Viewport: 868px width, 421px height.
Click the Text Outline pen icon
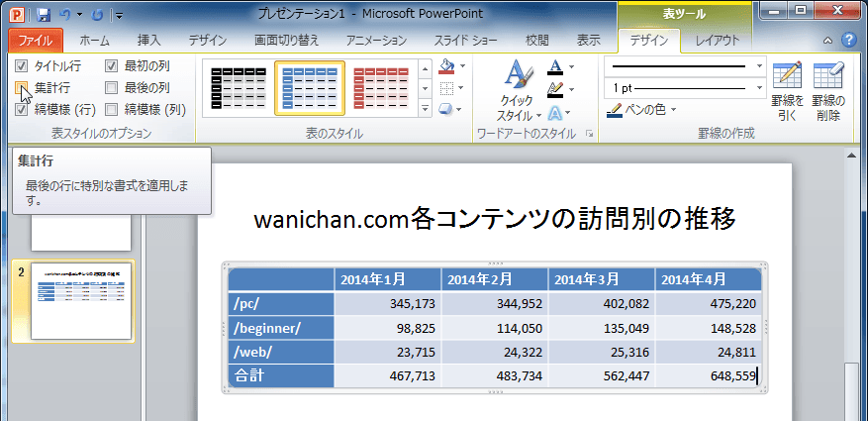pos(555,88)
